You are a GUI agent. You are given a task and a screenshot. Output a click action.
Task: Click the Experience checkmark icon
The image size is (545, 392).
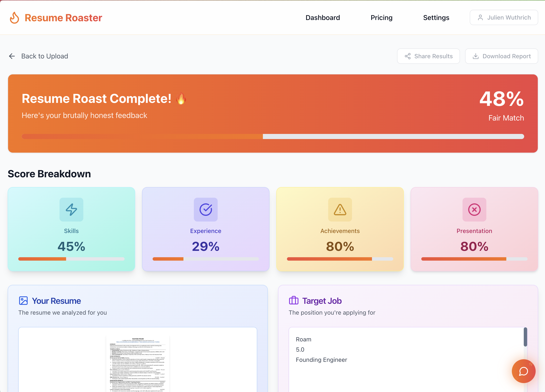[206, 210]
